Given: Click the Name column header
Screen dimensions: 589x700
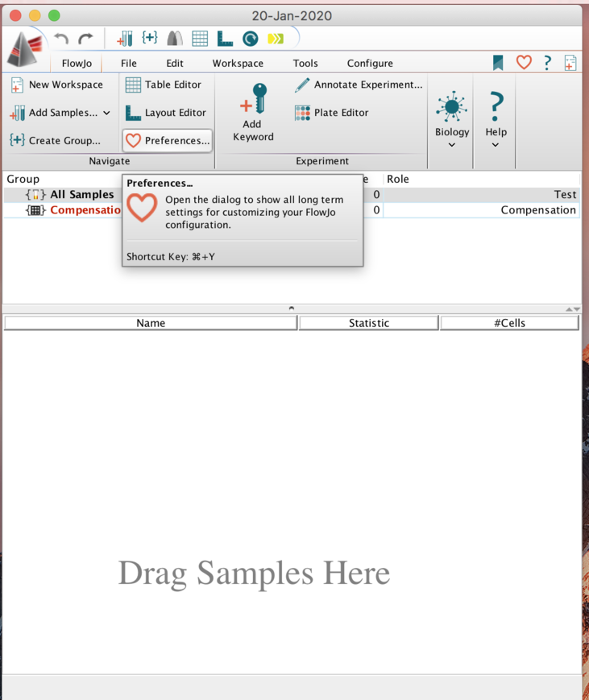Looking at the screenshot, I should pyautogui.click(x=151, y=323).
